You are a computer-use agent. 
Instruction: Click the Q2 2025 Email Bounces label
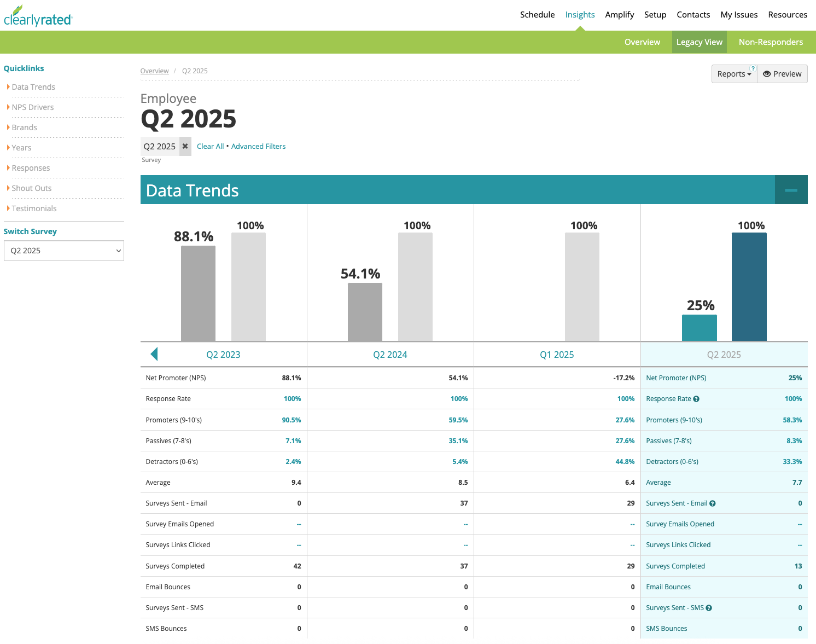click(668, 587)
